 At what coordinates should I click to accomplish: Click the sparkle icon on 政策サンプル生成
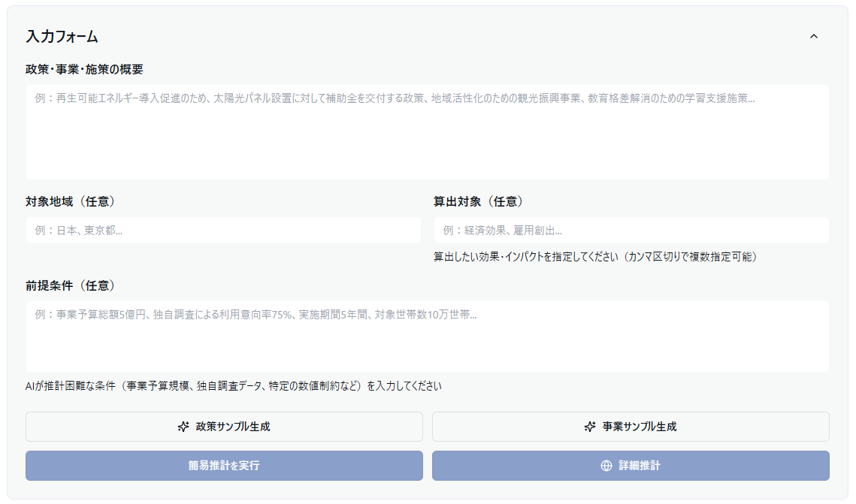[x=183, y=427]
